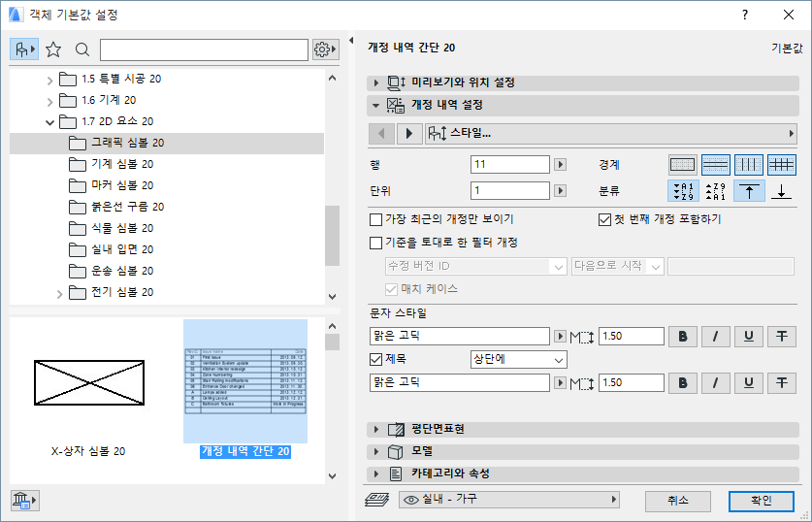The height and width of the screenshot is (522, 812).
Task: Expand the 평단면표현 panel
Action: (376, 429)
